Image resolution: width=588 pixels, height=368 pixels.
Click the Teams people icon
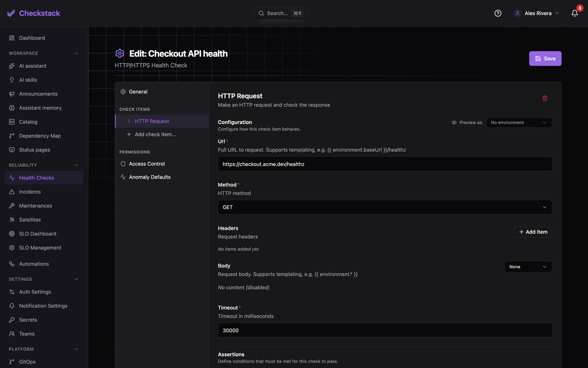click(12, 334)
